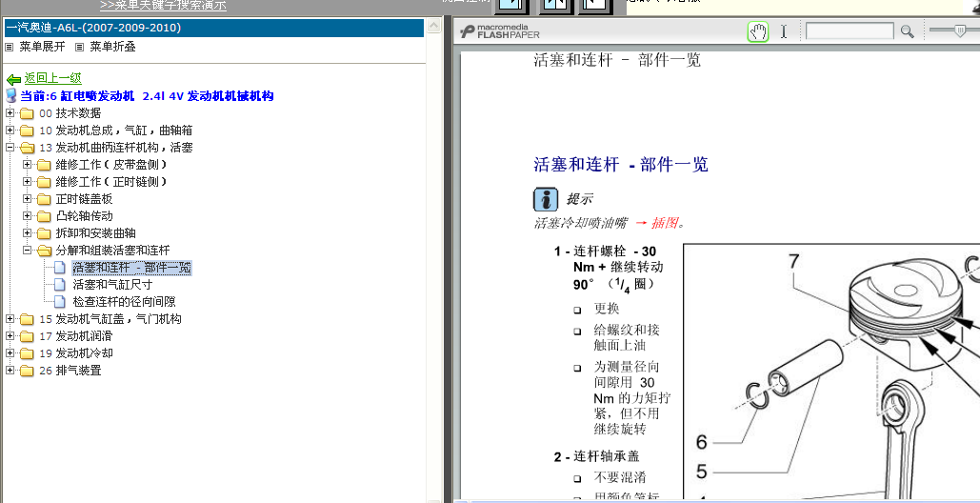Click the magnifier search icon
This screenshot has height=503, width=980.
tap(907, 31)
